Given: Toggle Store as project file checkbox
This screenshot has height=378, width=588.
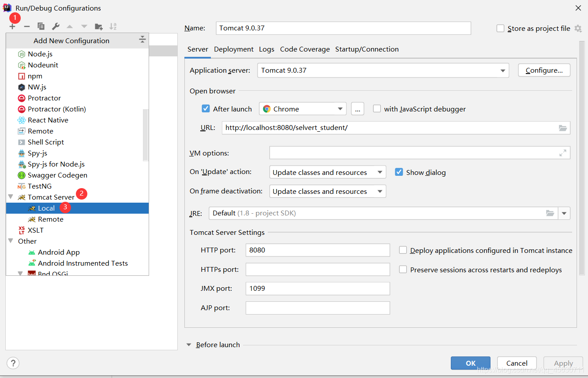Looking at the screenshot, I should click(500, 28).
